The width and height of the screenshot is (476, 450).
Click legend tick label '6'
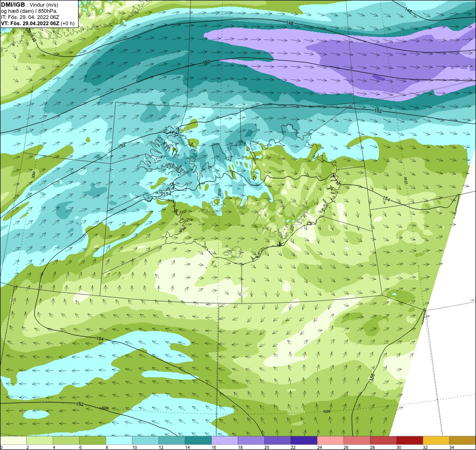80,447
